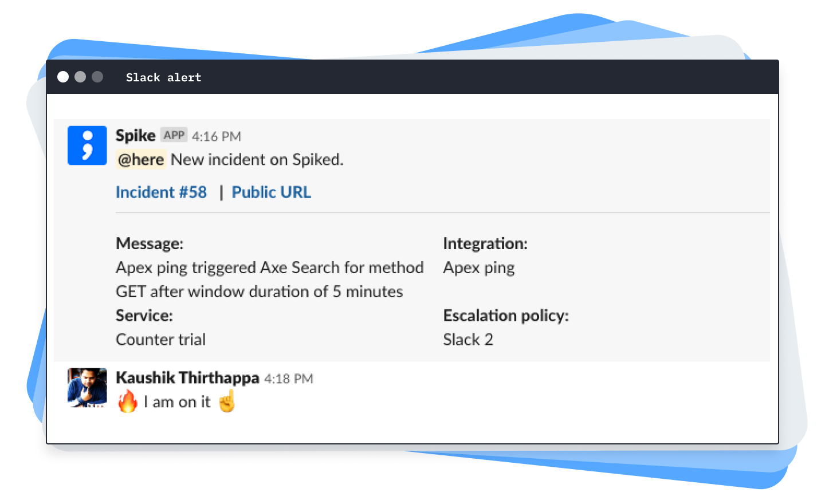Click the @here mention
Image resolution: width=825 pixels, height=504 pixels.
tap(140, 159)
